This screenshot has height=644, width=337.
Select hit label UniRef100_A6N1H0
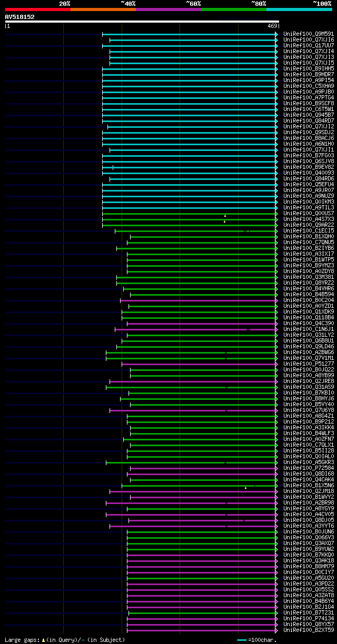pos(309,144)
